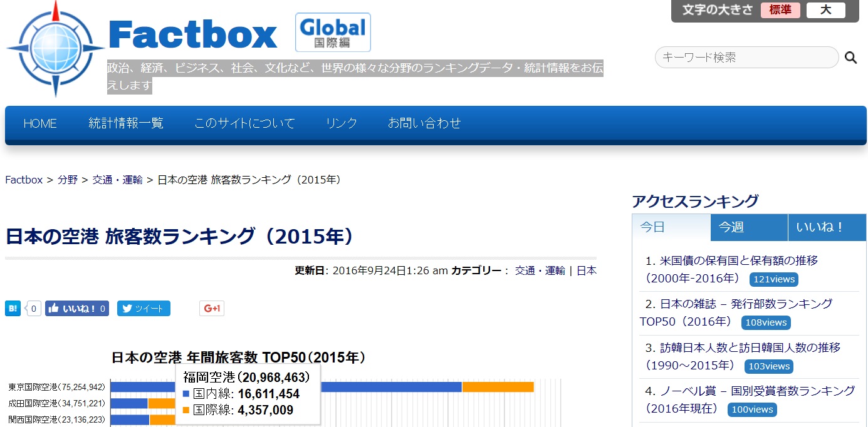Switch to the 今週 ranking tab
The height and width of the screenshot is (427, 868).
click(x=749, y=227)
